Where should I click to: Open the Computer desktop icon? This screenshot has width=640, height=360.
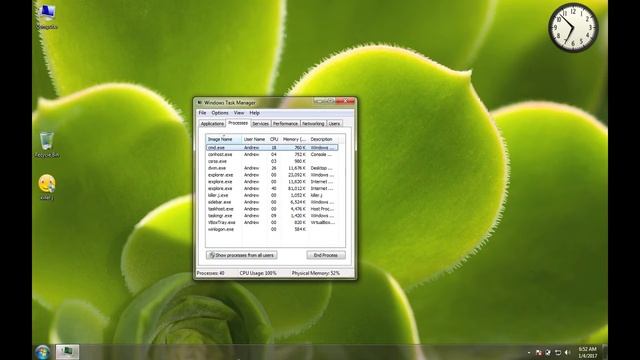tap(47, 16)
